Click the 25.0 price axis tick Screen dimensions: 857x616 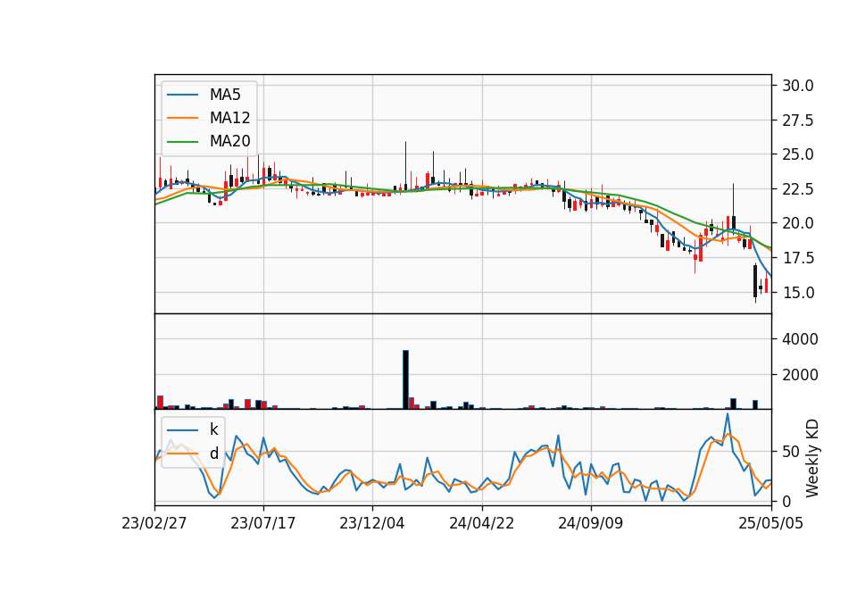tap(798, 154)
